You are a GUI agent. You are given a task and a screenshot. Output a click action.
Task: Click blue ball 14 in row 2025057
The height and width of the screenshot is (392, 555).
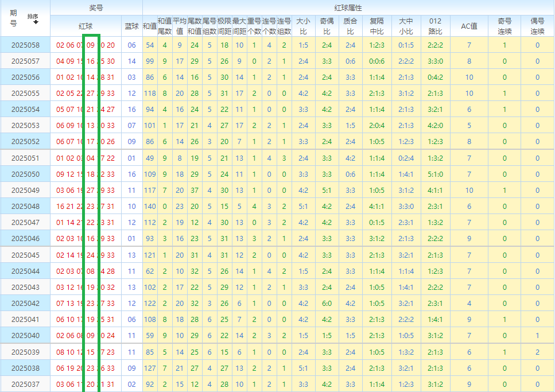(131, 61)
